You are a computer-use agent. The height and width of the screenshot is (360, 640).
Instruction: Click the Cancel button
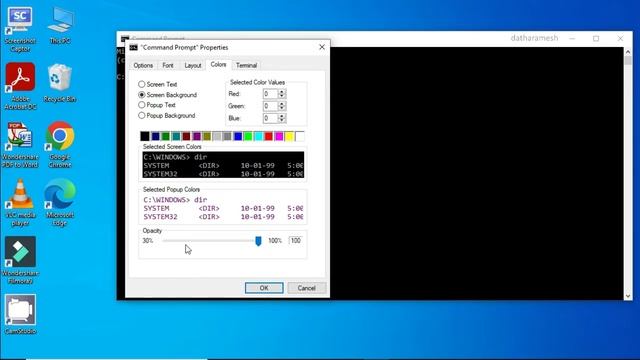tap(307, 288)
